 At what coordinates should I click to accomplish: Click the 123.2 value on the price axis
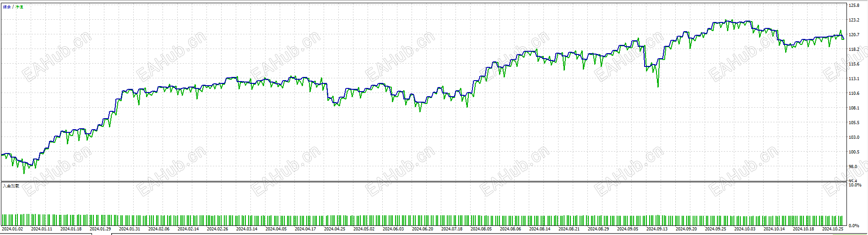click(854, 20)
